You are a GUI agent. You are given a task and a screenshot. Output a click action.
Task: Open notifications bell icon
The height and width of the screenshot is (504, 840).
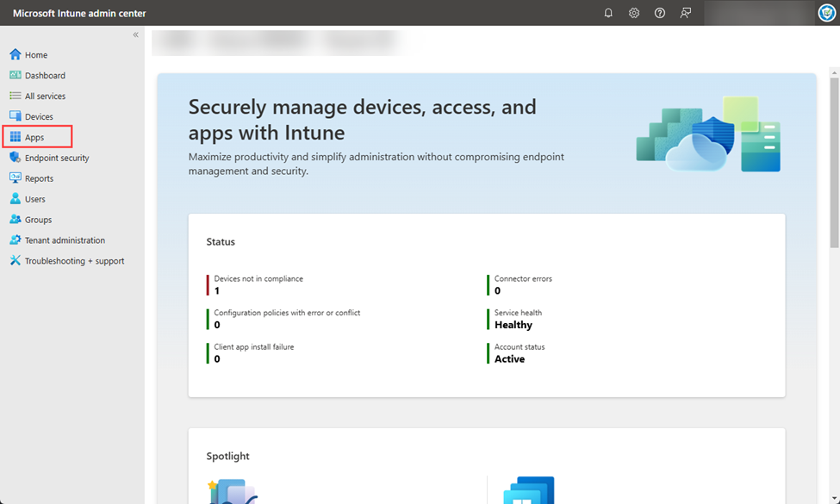pyautogui.click(x=608, y=13)
